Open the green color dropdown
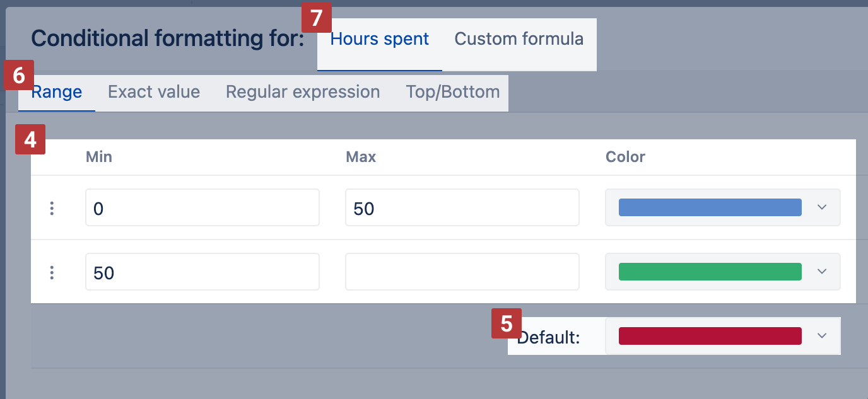Viewport: 868px width, 399px height. point(722,272)
